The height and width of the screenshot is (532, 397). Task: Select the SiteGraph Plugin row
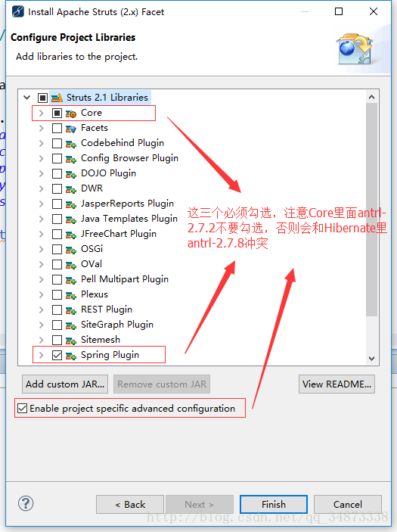click(117, 325)
